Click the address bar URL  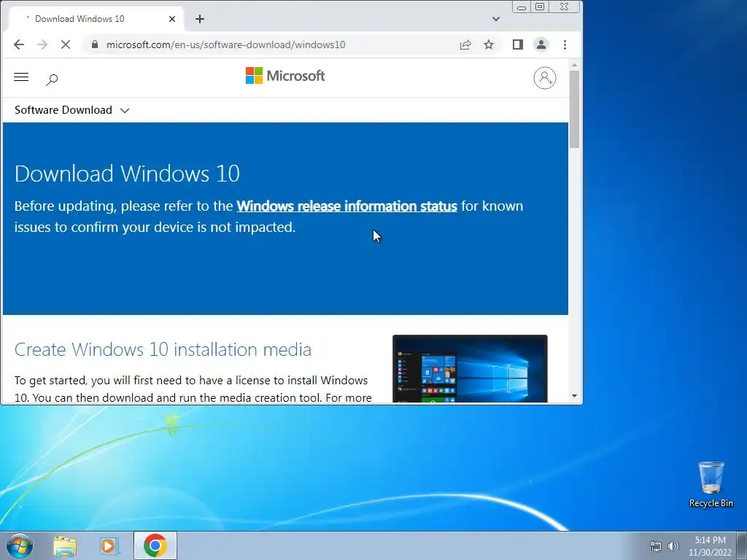(226, 44)
